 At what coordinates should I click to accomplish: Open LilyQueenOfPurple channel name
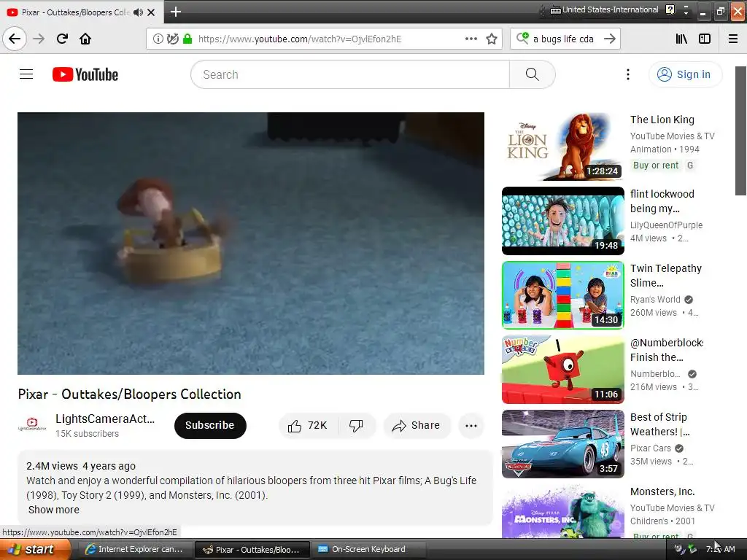tap(666, 225)
